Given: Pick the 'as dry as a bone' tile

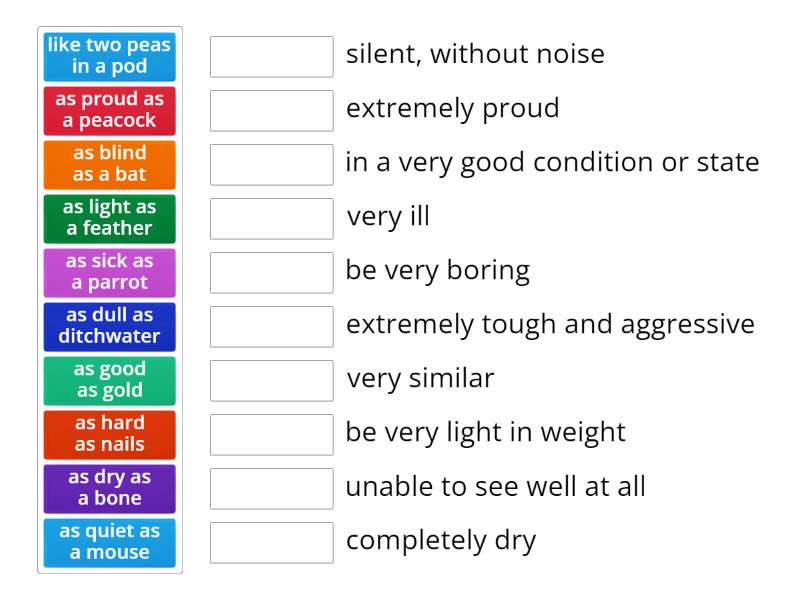Looking at the screenshot, I should (x=110, y=489).
